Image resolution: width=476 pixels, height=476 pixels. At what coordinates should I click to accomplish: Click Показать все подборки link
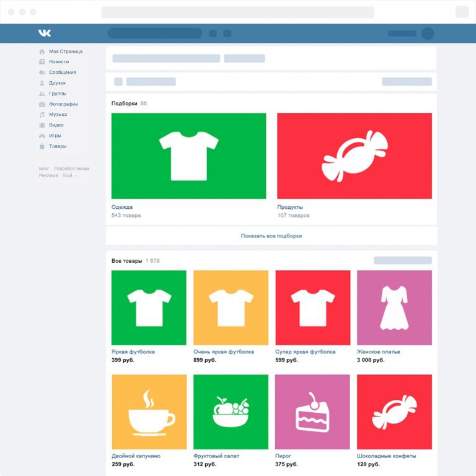pyautogui.click(x=271, y=236)
